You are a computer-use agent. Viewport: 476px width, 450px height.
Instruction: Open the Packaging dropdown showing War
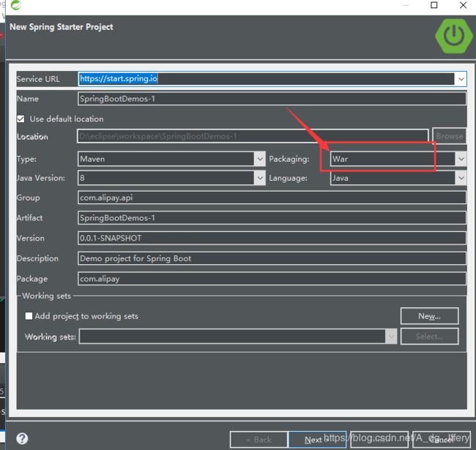[x=398, y=159]
